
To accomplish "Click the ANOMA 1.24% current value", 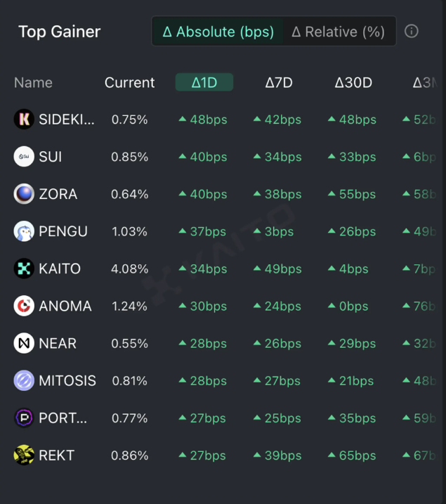I will 129,306.
